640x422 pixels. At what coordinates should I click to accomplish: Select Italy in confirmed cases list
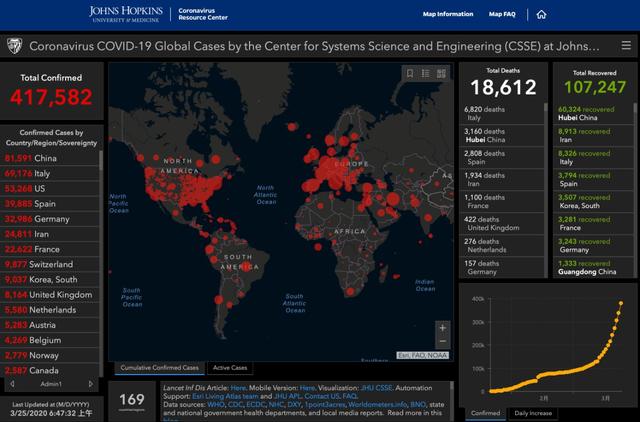50,173
